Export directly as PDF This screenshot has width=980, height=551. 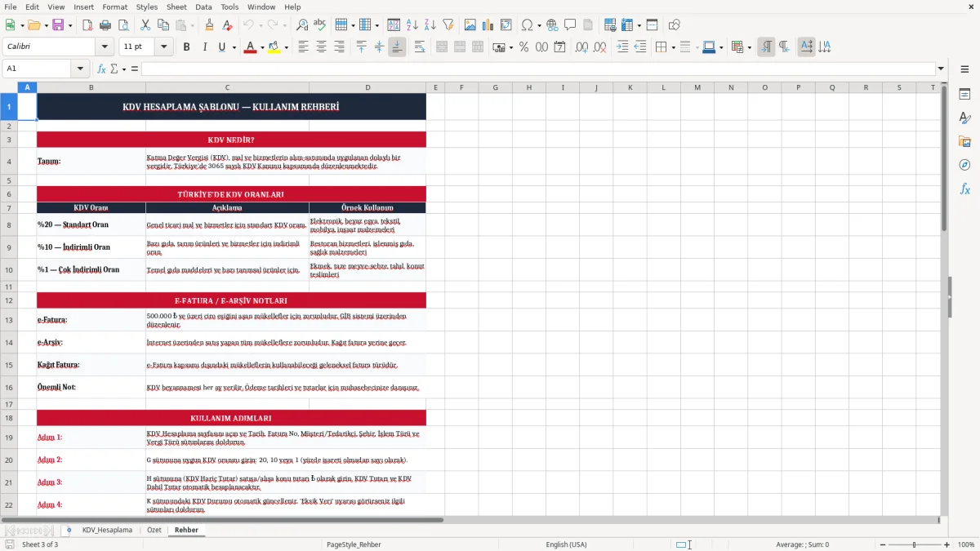pyautogui.click(x=87, y=25)
